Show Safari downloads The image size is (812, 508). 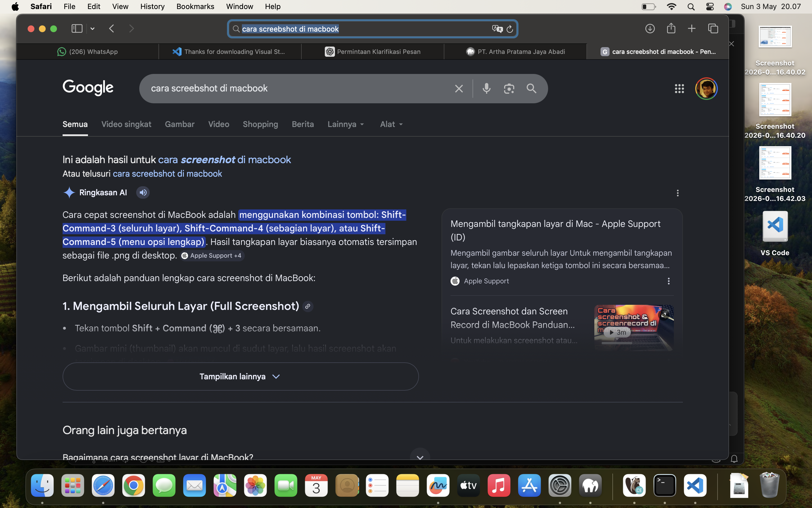click(650, 29)
